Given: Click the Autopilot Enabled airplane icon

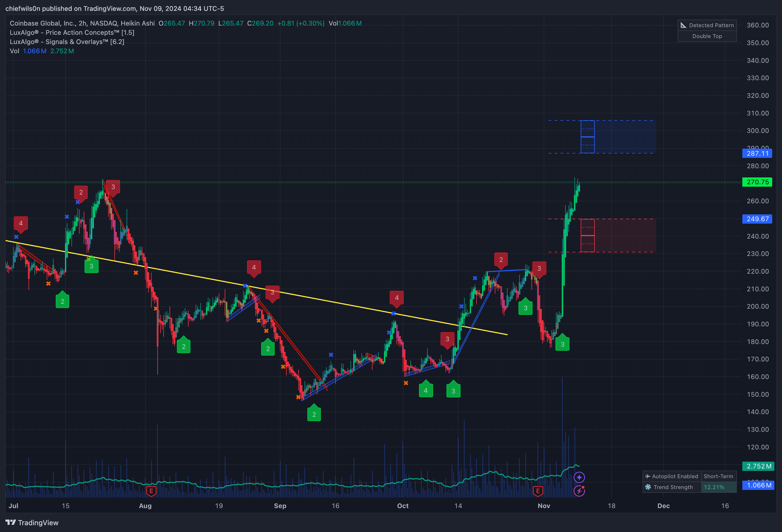Looking at the screenshot, I should (648, 476).
